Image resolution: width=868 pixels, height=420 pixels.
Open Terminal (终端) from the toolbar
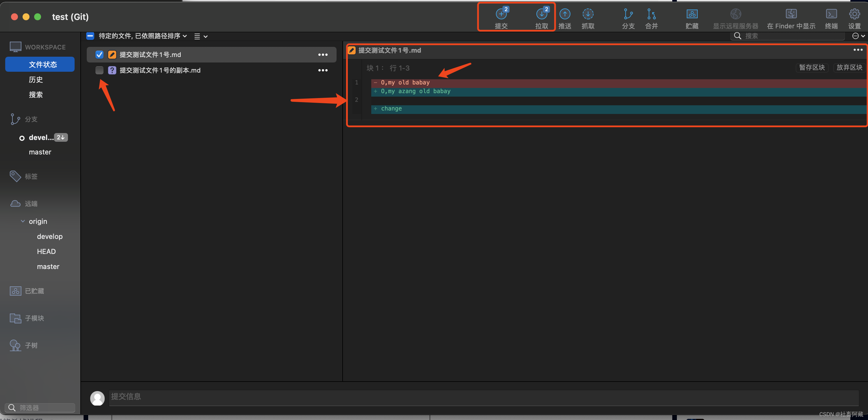[831, 14]
